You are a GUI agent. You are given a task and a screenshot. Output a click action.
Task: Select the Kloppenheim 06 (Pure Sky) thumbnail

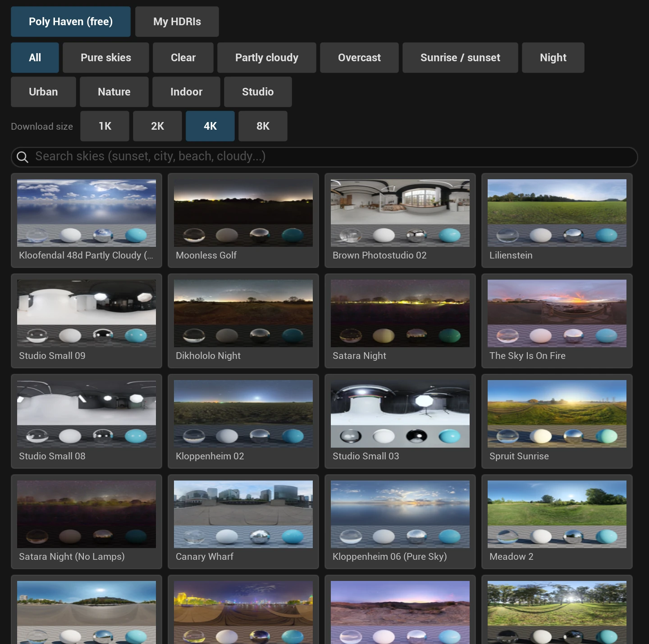point(400,522)
